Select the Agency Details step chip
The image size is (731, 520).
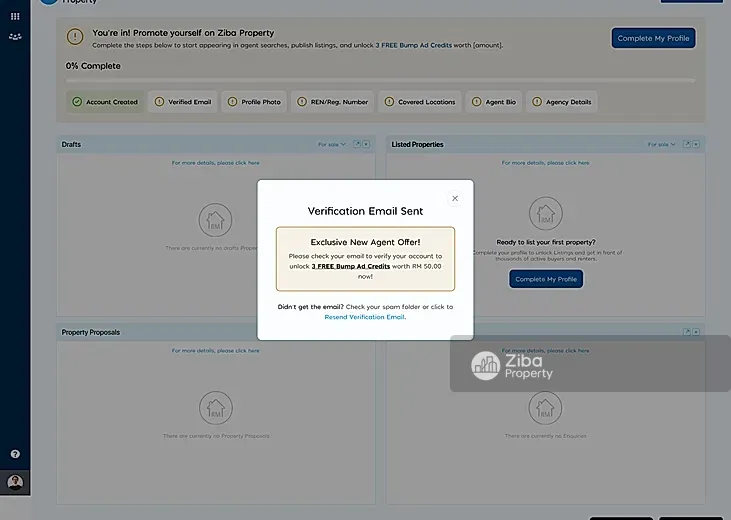[x=562, y=102]
